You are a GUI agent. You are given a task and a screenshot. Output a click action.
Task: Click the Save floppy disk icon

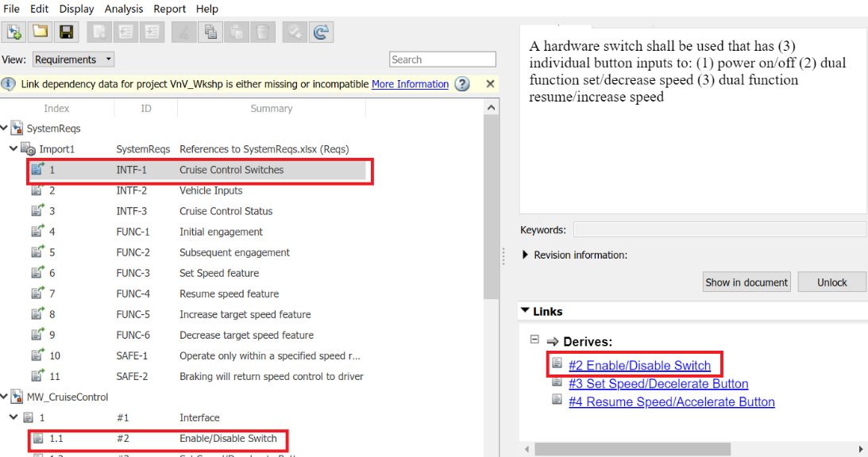67,33
